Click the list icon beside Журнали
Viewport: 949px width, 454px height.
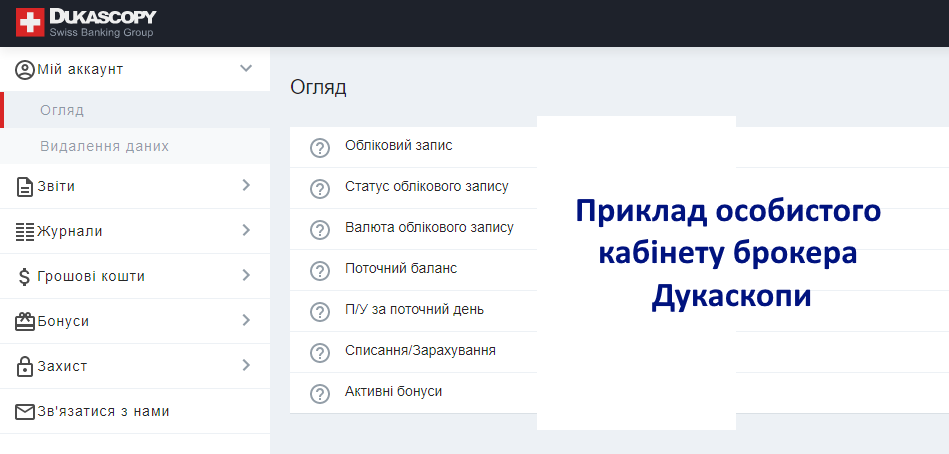[25, 231]
